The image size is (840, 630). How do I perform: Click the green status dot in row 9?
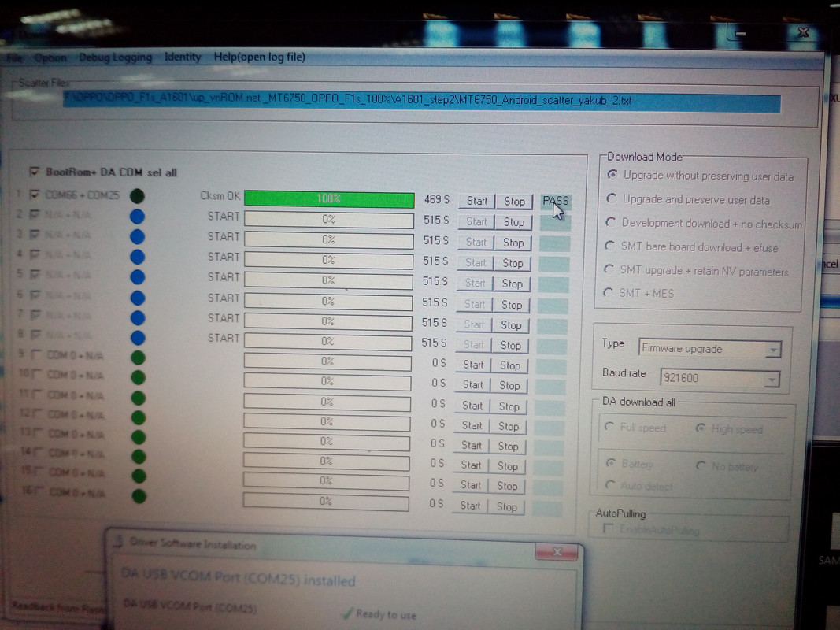138,358
